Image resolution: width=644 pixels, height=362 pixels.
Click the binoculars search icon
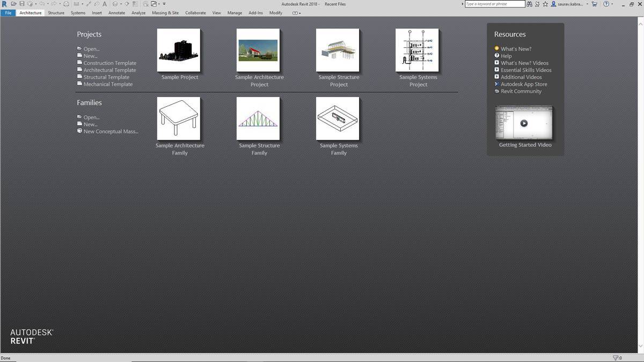[529, 4]
